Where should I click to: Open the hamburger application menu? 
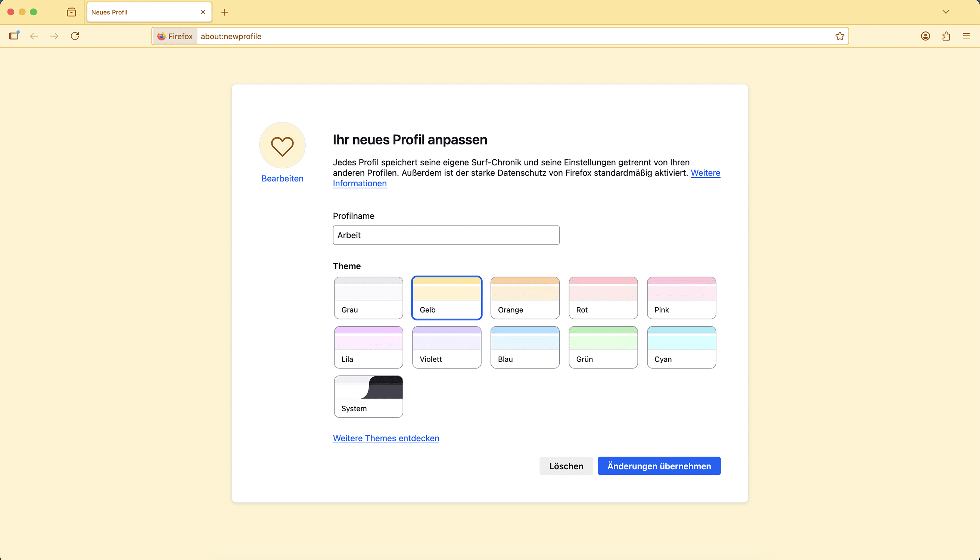click(966, 36)
